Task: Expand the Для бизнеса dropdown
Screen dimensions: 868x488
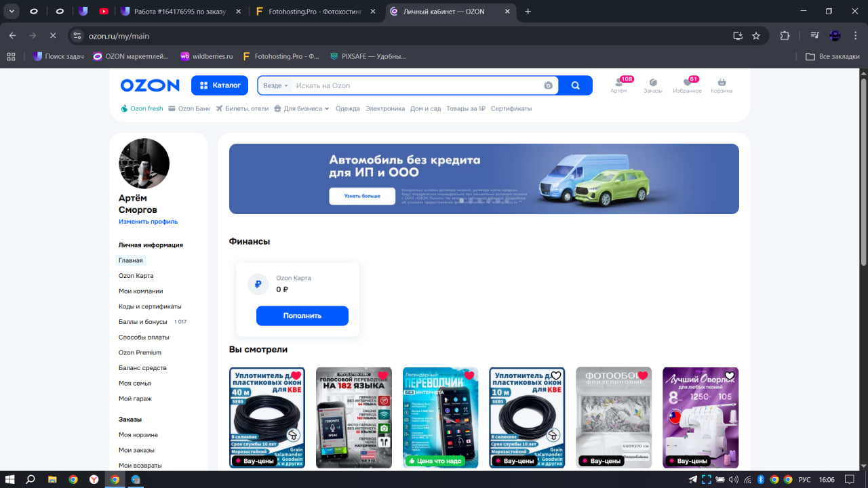Action: tap(302, 108)
